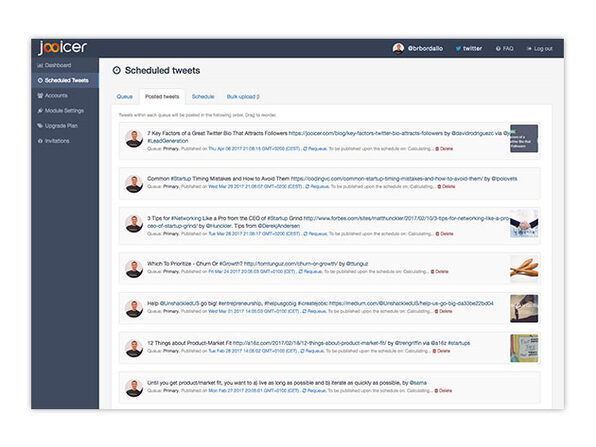Viewport: 596px width, 447px height.
Task: Open the FAQ link in header
Action: click(x=504, y=49)
